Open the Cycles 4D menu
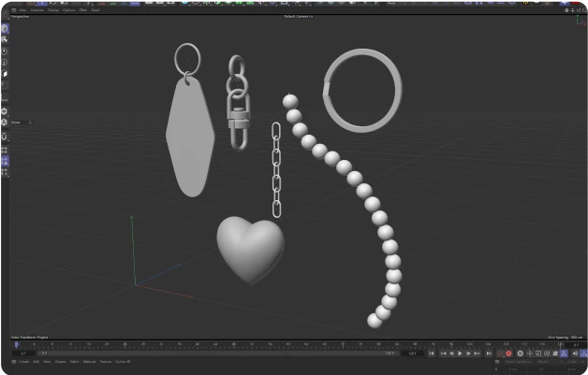Screen dimensions: 588x375 [123, 362]
